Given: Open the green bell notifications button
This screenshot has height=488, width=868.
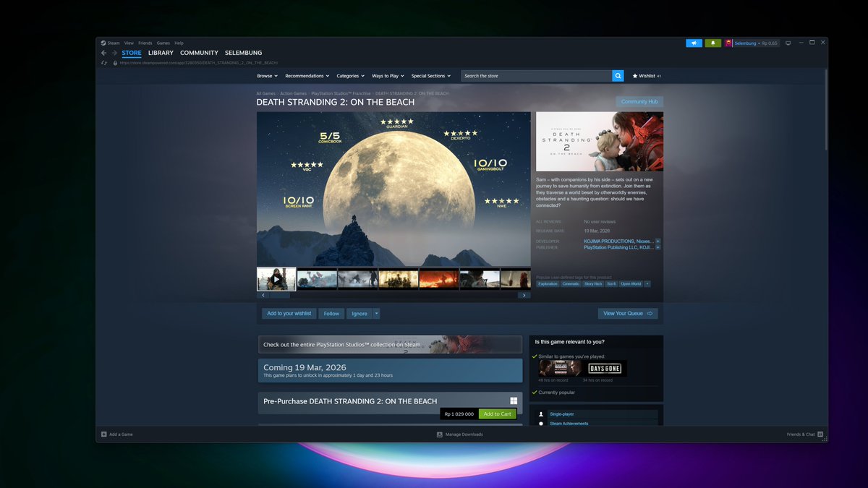Looking at the screenshot, I should coord(712,43).
